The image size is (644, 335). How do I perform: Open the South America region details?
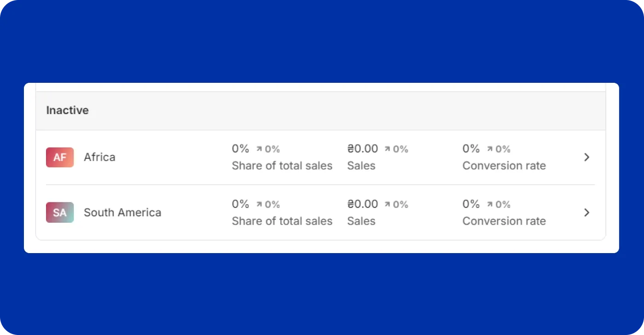[122, 213]
